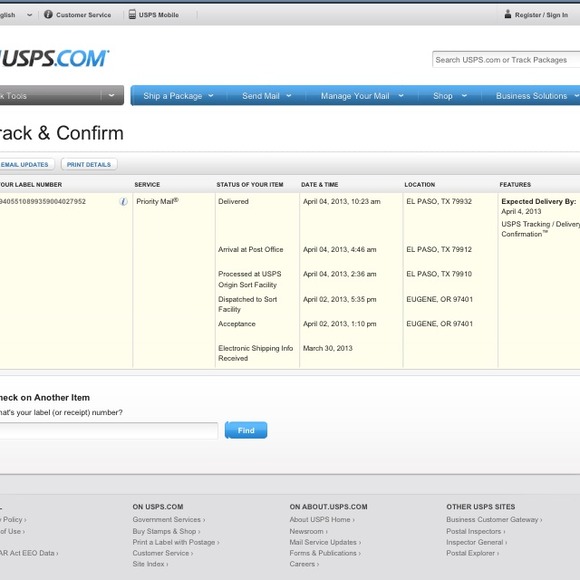This screenshot has width=580, height=580.
Task: Expand the Ship a Package menu arrow
Action: (x=211, y=95)
